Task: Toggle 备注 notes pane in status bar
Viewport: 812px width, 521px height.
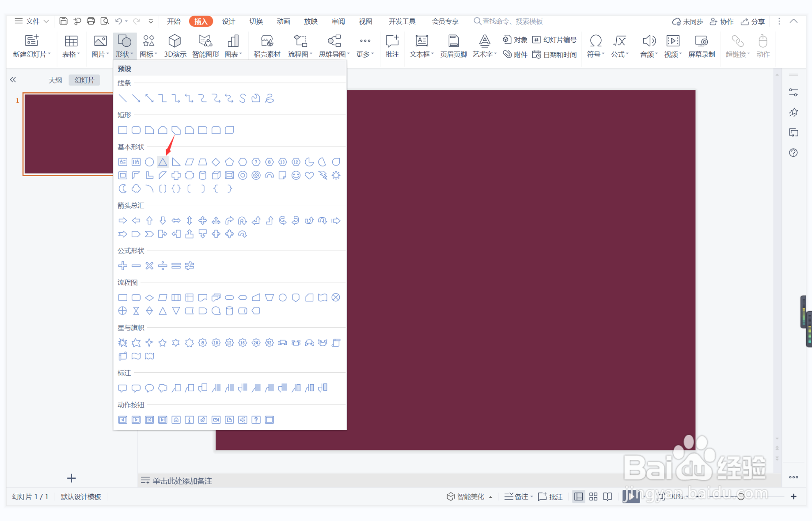Action: pyautogui.click(x=518, y=497)
